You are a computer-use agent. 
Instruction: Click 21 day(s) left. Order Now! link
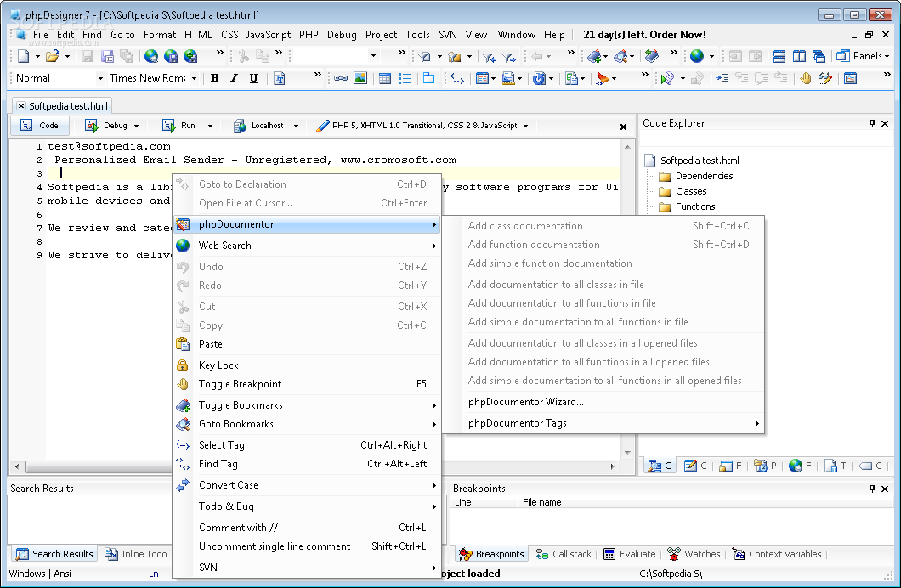click(644, 35)
